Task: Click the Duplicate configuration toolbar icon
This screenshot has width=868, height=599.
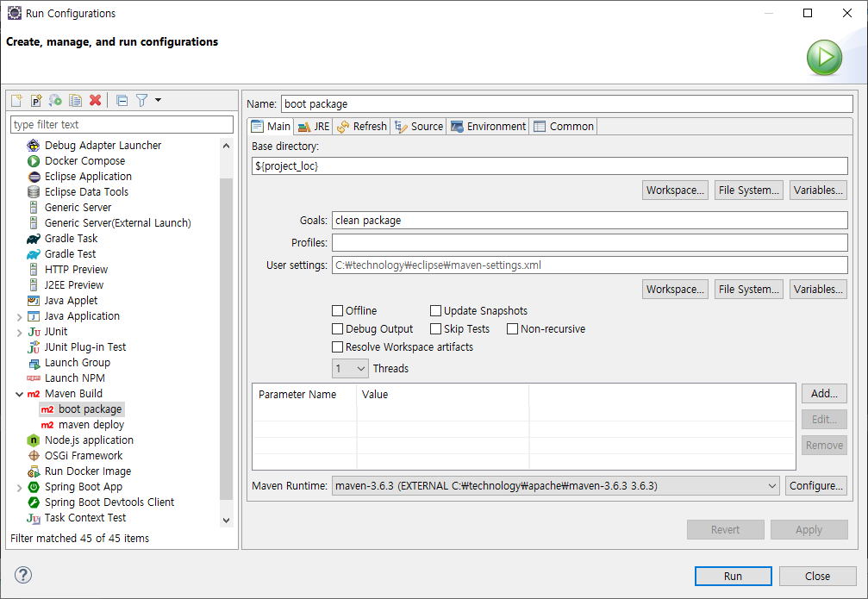Action: tap(76, 101)
